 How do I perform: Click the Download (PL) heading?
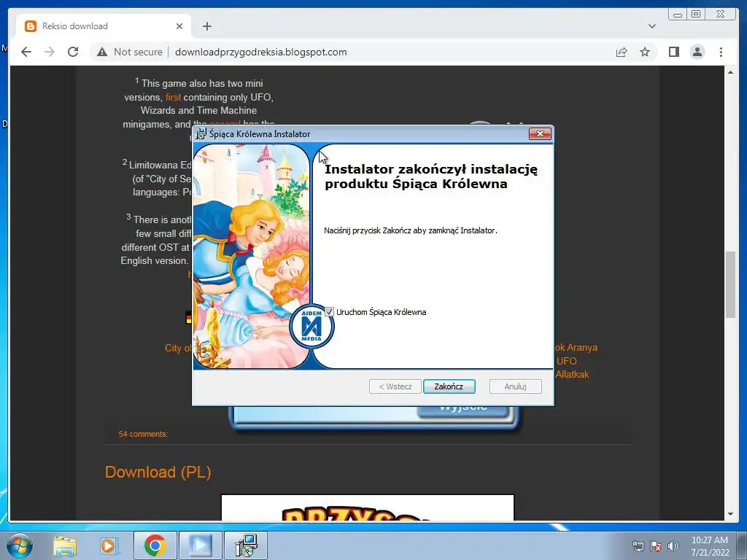tap(158, 472)
